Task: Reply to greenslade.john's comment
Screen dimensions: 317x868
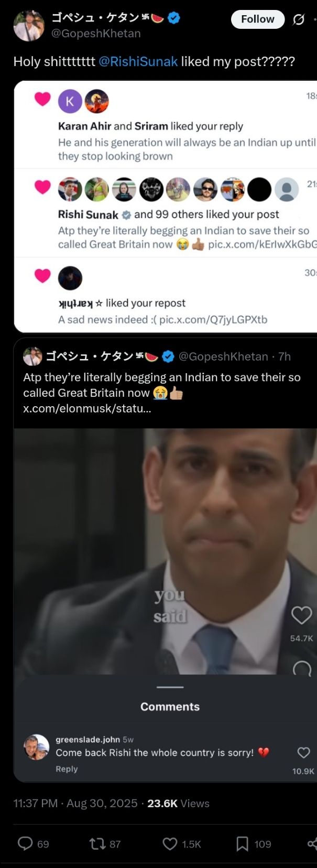Action: pyautogui.click(x=67, y=768)
